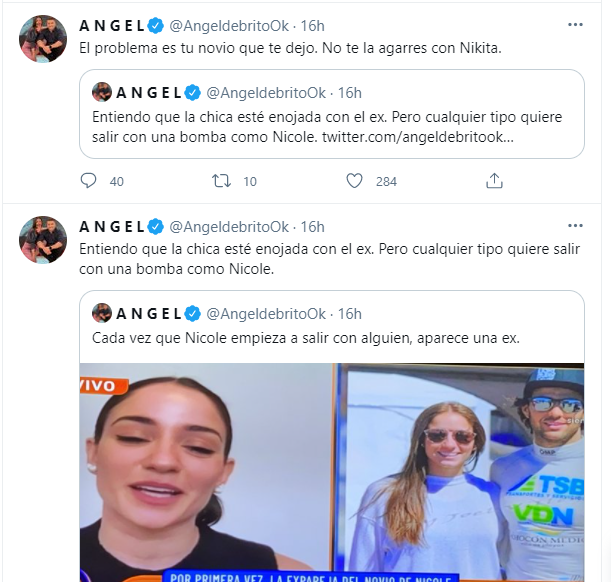Click @AngeldebritoOk handle on first tweet

[x=229, y=26]
